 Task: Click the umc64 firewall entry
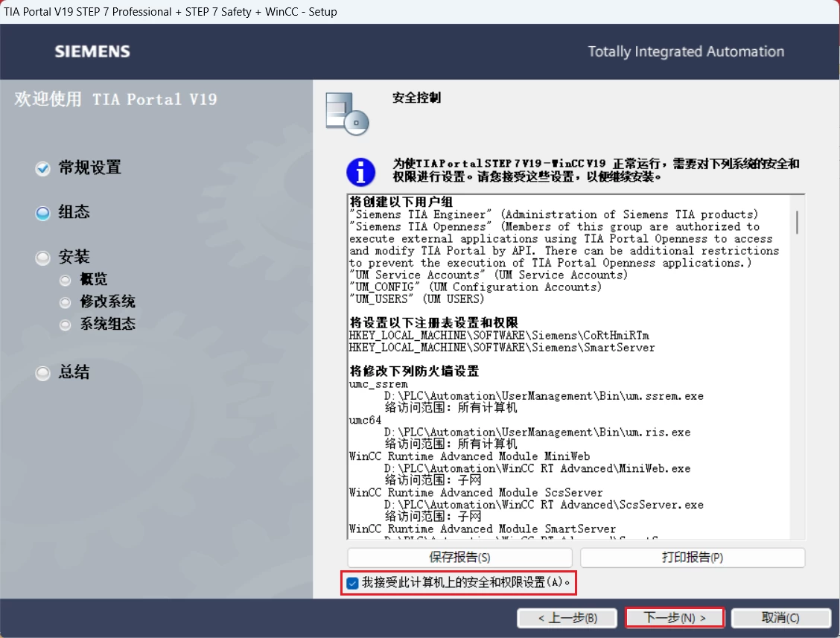[x=365, y=421]
